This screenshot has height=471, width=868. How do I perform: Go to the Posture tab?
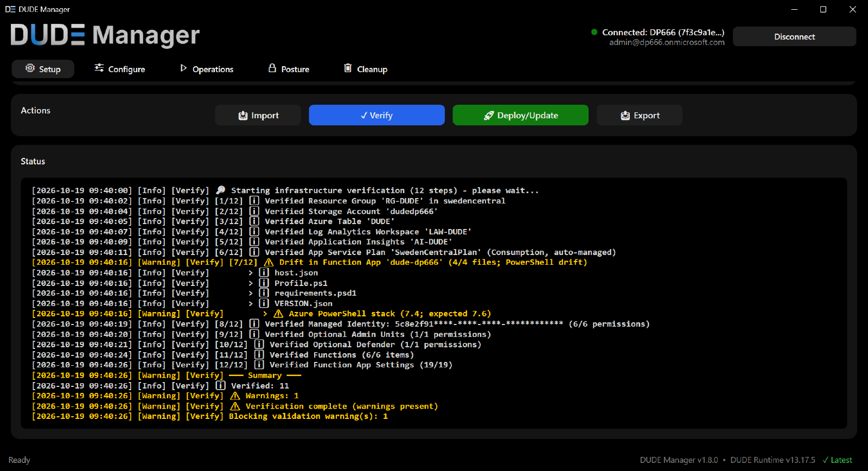pyautogui.click(x=289, y=69)
